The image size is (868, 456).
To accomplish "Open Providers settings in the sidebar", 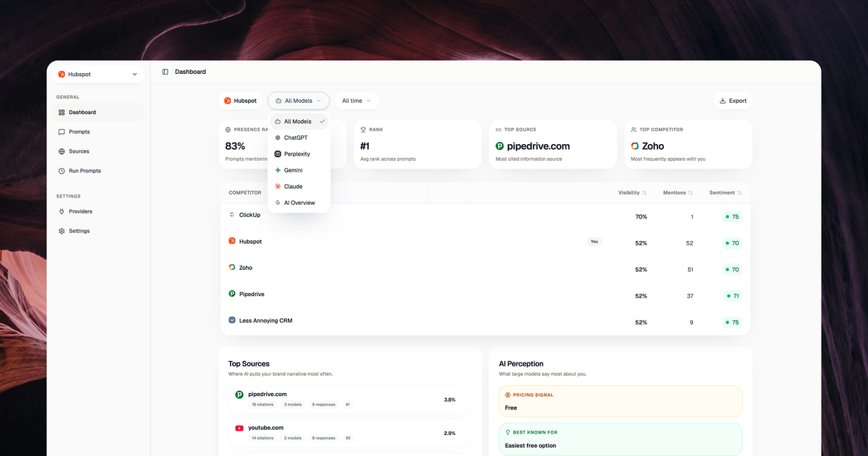I will tap(98, 211).
